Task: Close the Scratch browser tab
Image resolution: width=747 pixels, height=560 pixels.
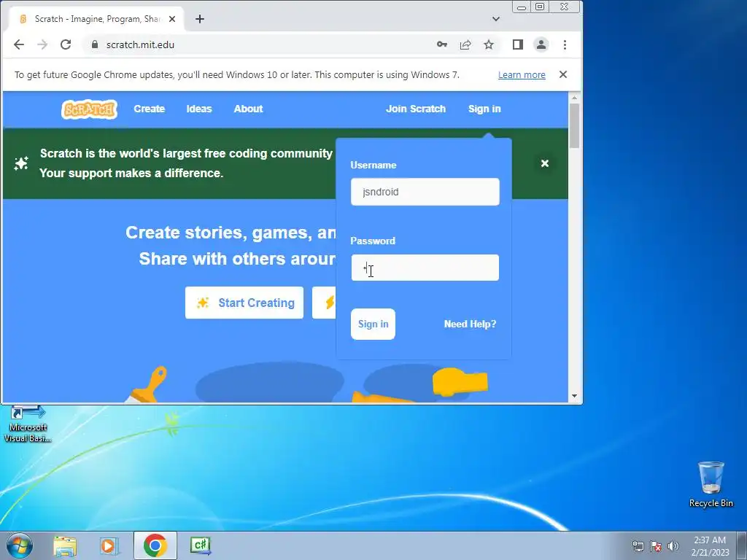Action: tap(172, 19)
